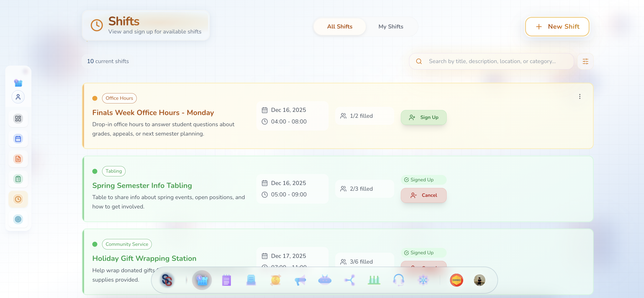Select the green clipboard icon in the sidebar

[18, 179]
